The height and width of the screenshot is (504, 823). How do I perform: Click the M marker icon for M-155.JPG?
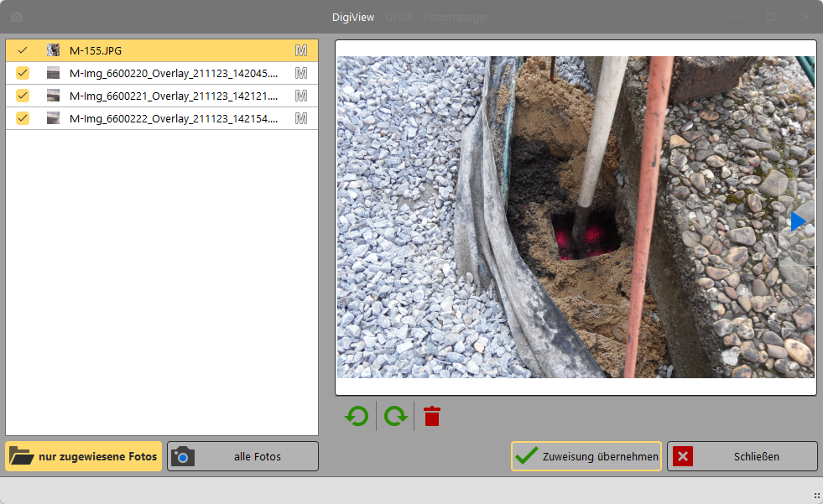coord(301,50)
